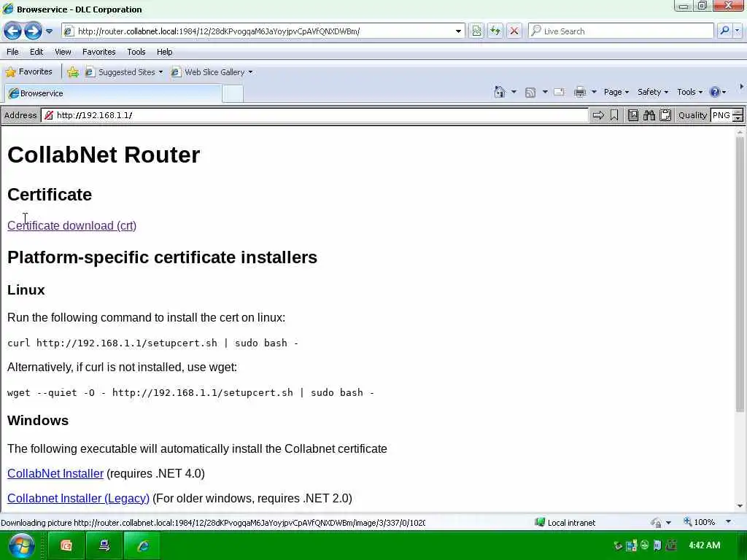Viewport: 747px width, 560px height.
Task: Click the Protected Mode status icon
Action: click(657, 522)
